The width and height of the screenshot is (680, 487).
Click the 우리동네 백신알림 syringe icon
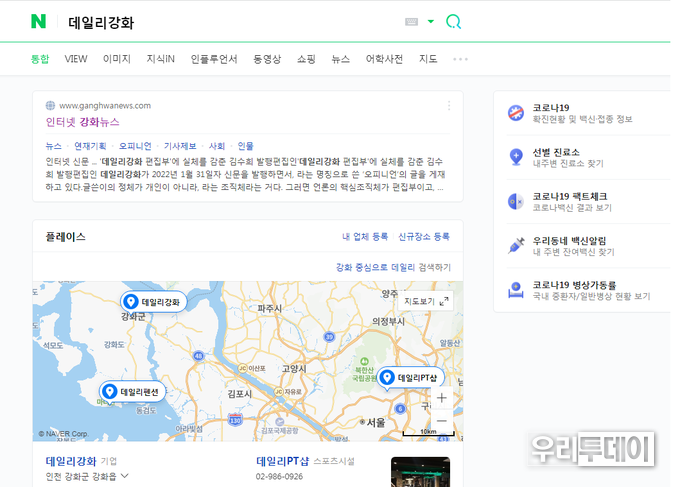click(516, 246)
